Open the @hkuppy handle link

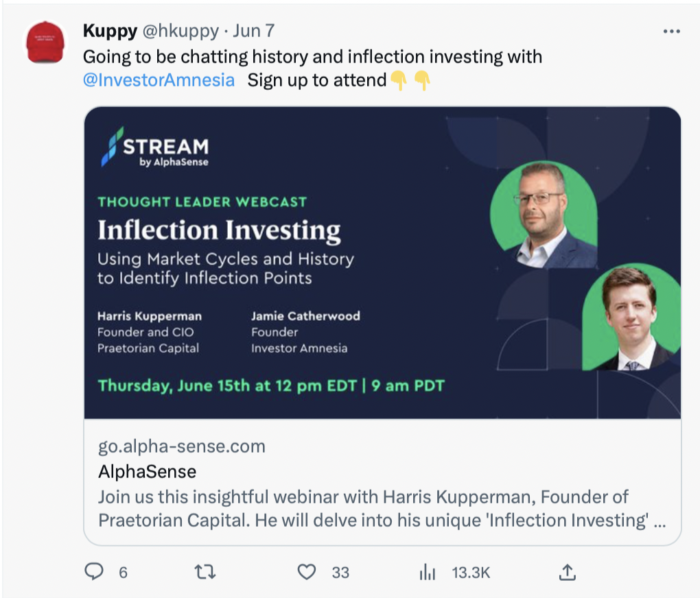(x=180, y=32)
